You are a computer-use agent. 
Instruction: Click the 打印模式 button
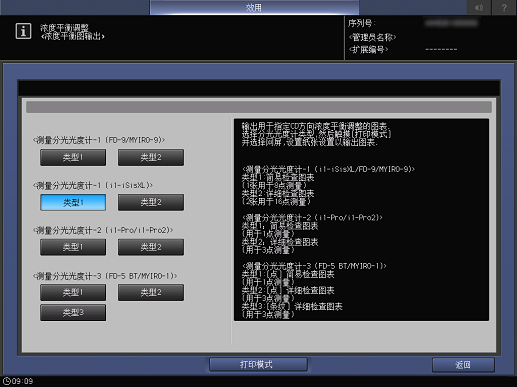point(258,365)
